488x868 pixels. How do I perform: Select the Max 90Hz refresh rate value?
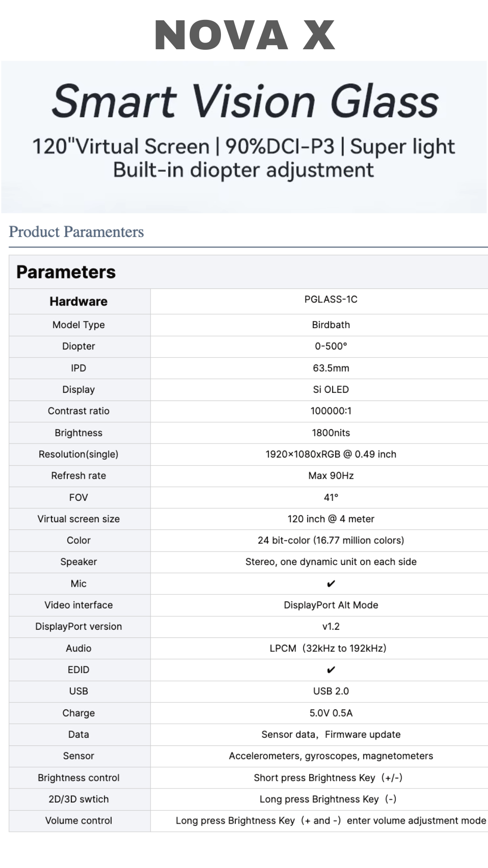click(331, 476)
